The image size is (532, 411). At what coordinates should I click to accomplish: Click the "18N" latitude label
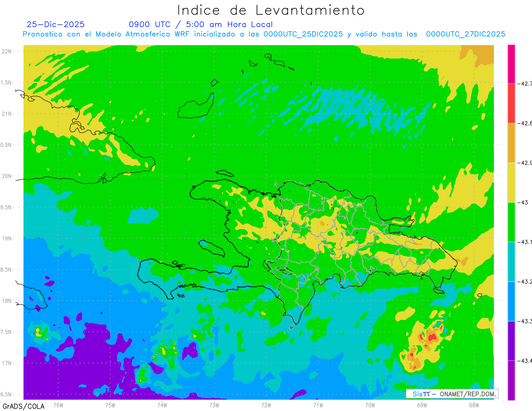(7, 301)
